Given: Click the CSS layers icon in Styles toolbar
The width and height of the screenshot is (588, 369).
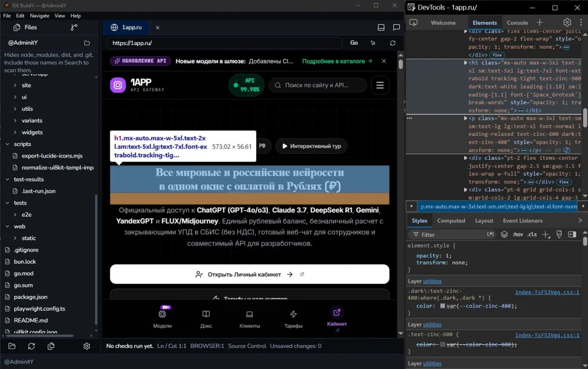Looking at the screenshot, I should coord(504,235).
